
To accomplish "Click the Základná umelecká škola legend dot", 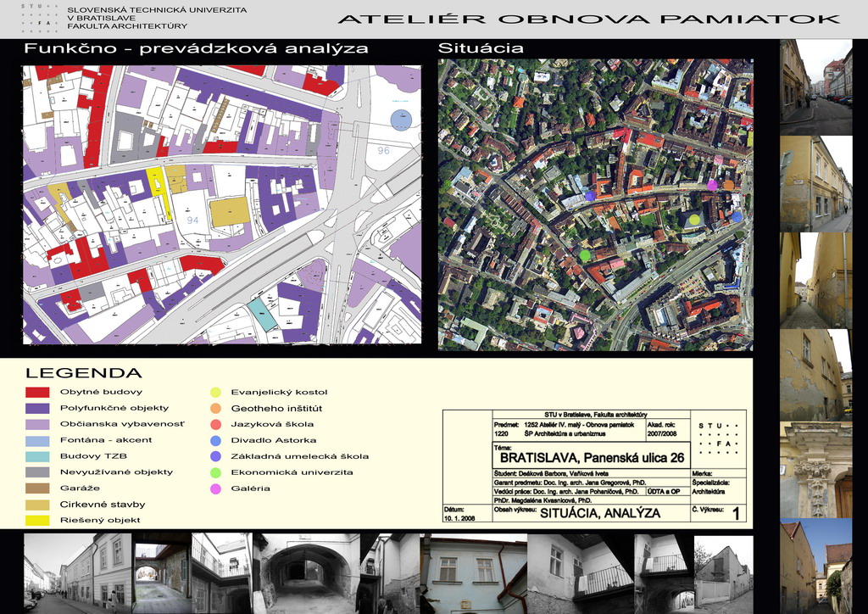I will 215,456.
